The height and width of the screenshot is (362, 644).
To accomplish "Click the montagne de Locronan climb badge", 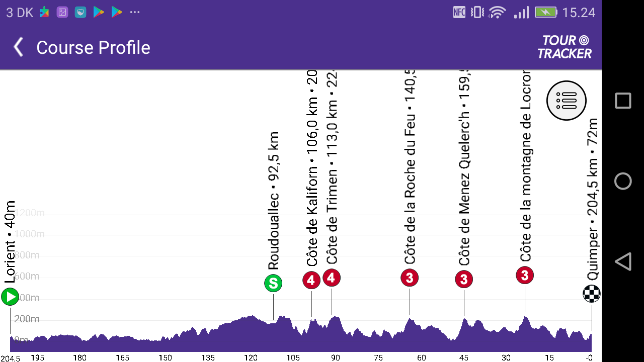I will click(x=524, y=275).
